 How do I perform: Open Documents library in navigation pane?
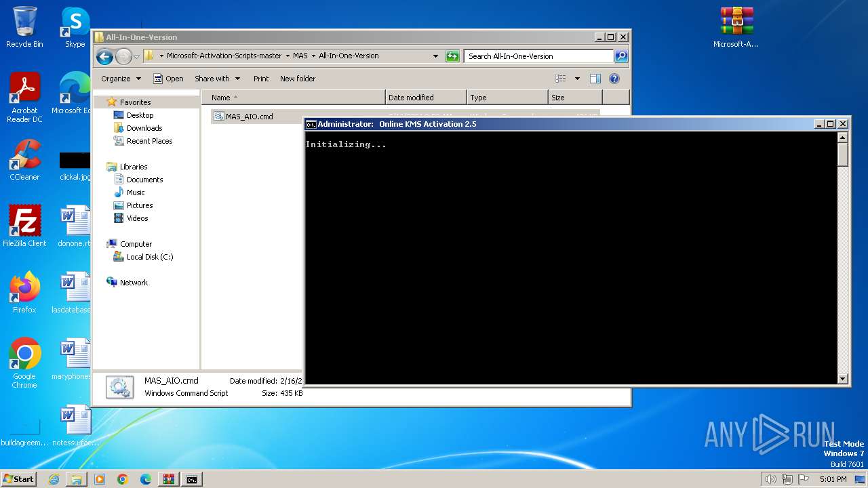click(x=144, y=180)
